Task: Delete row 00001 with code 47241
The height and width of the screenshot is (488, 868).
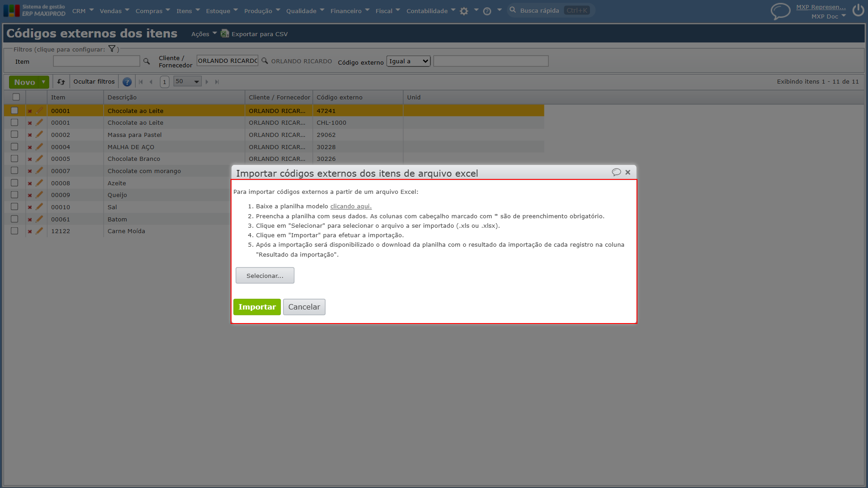Action: (x=30, y=111)
